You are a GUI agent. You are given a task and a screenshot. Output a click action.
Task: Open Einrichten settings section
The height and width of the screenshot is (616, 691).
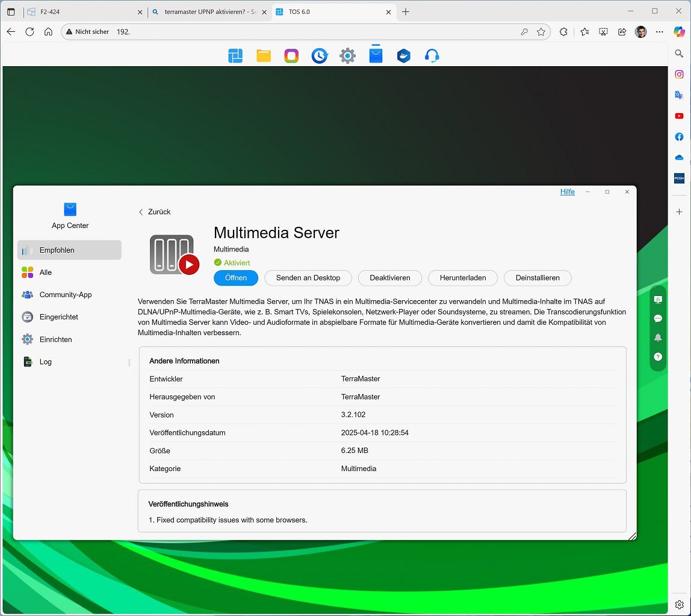coord(69,339)
